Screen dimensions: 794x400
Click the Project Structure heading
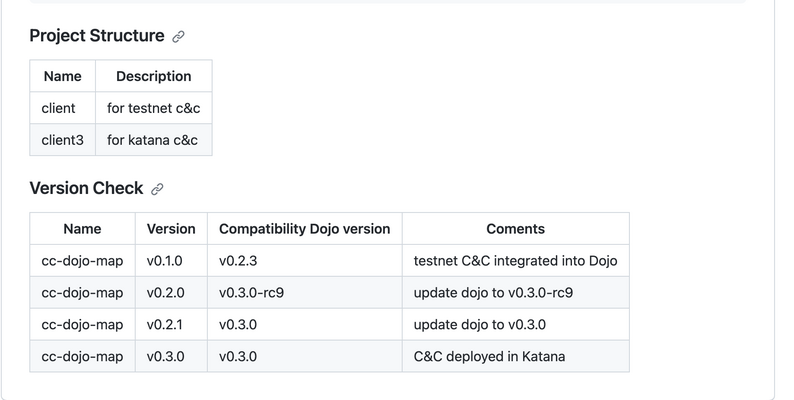point(97,36)
